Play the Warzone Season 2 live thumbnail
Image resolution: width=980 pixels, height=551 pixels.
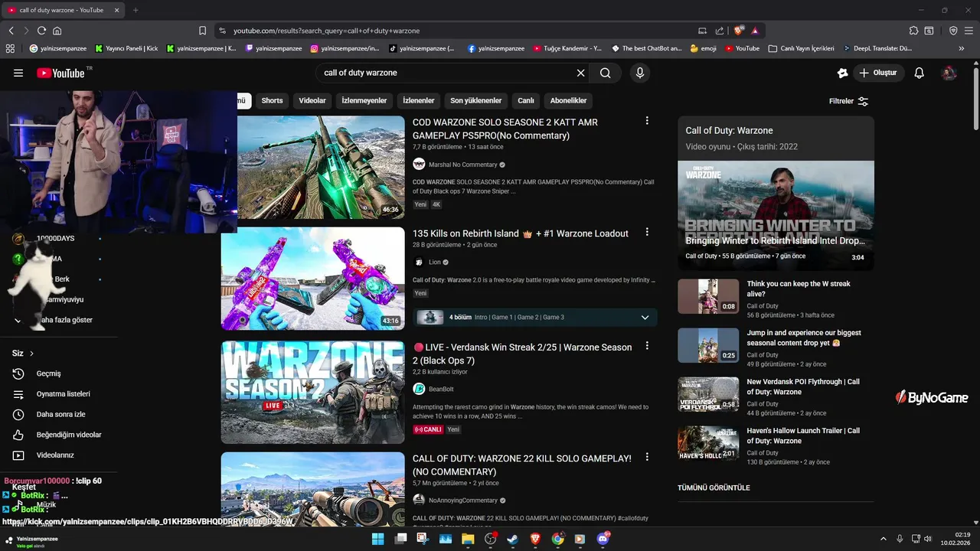312,392
